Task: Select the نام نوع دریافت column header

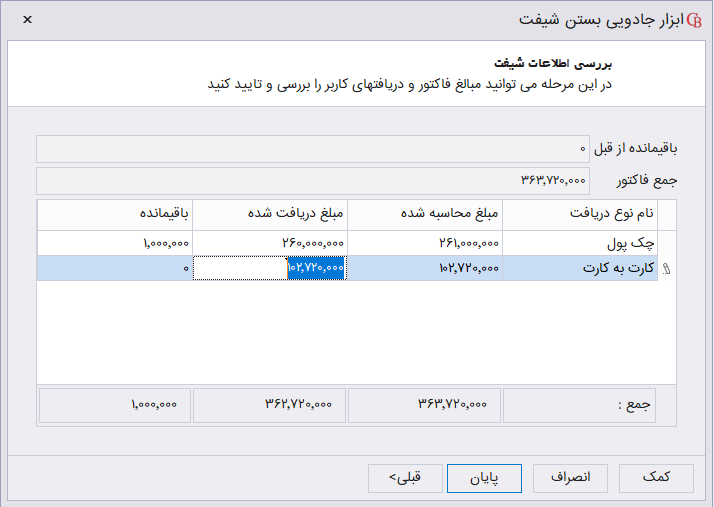Action: 580,214
